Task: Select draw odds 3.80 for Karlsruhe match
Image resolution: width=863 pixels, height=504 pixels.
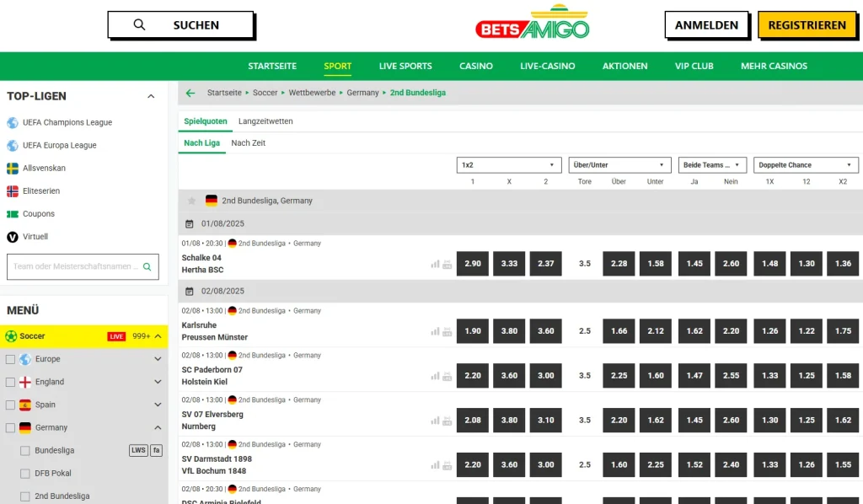Action: pyautogui.click(x=509, y=331)
